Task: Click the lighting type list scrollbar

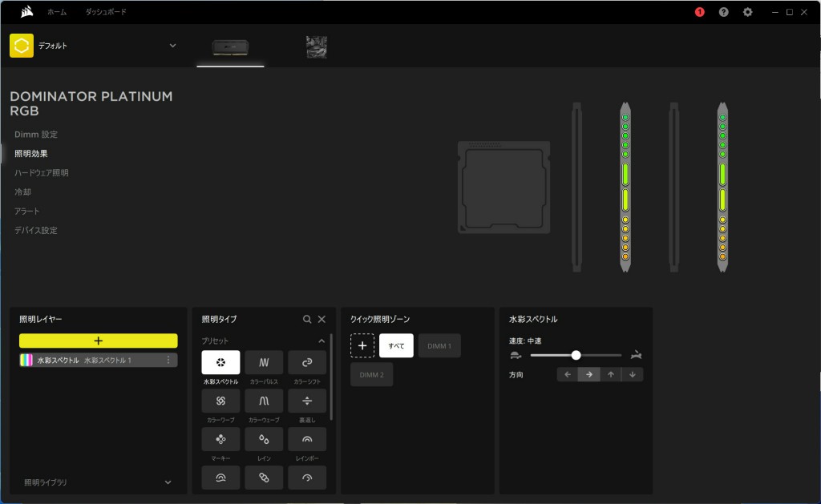Action: click(331, 377)
